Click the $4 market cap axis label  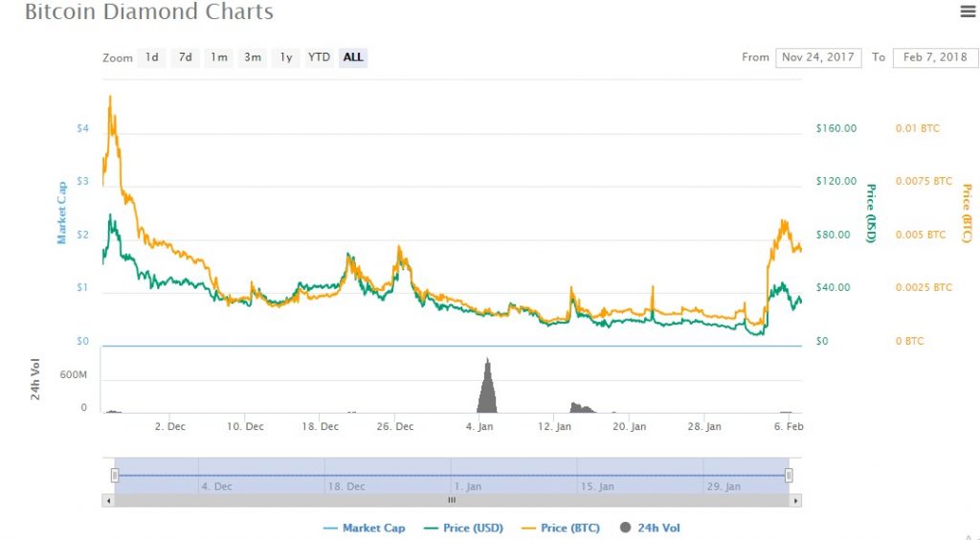(x=82, y=128)
